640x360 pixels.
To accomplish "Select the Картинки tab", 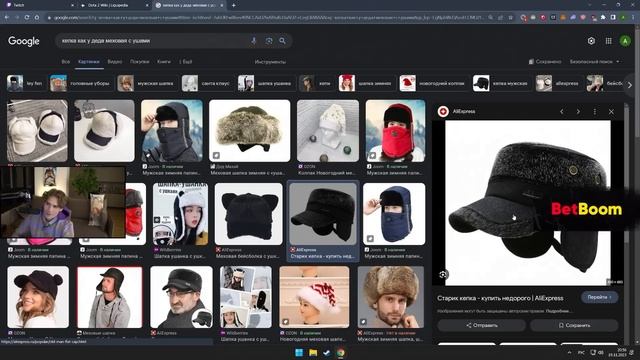I will [x=89, y=62].
